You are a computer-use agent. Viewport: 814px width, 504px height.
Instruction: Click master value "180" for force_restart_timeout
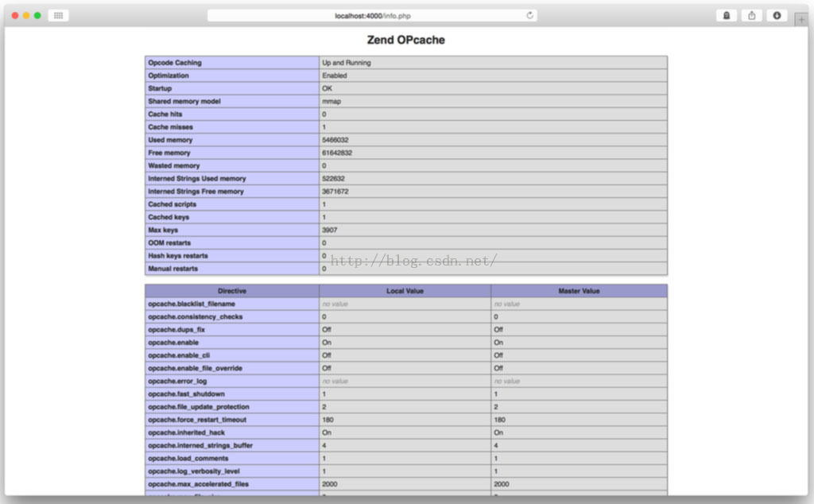click(x=499, y=420)
